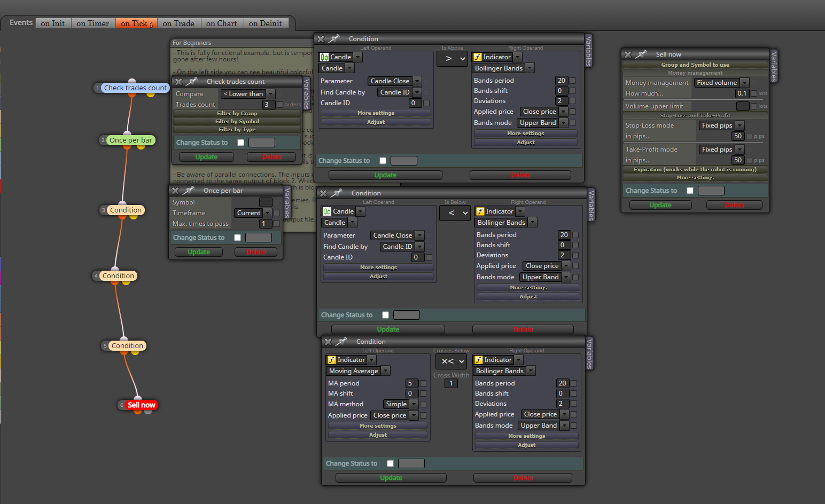Click candle icon in Is Below condition
This screenshot has width=825, height=504.
coord(327,211)
